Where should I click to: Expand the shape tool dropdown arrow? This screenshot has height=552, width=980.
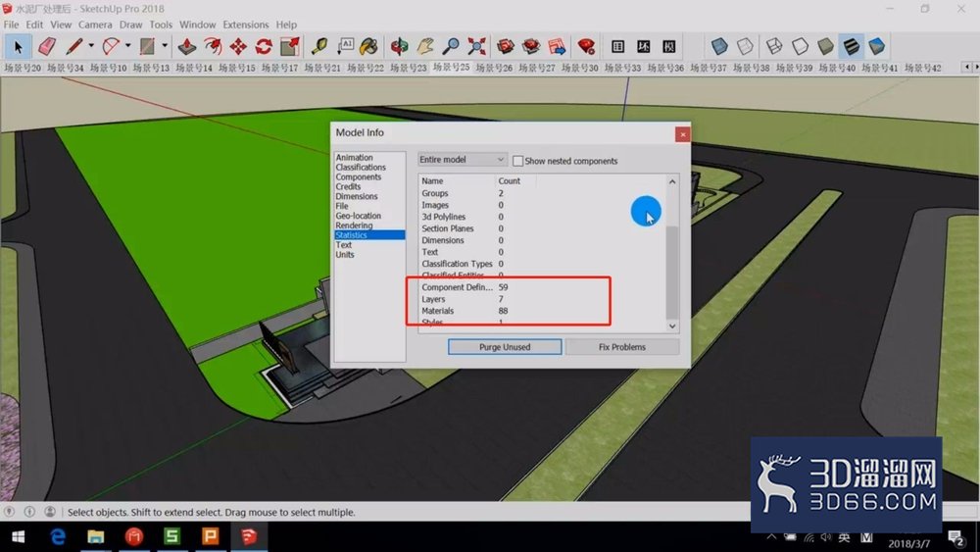pyautogui.click(x=165, y=46)
